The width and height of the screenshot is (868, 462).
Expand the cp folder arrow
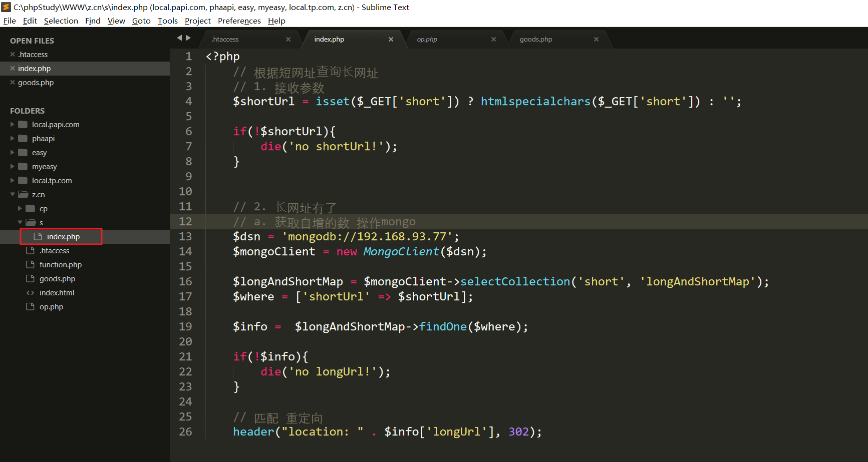20,209
